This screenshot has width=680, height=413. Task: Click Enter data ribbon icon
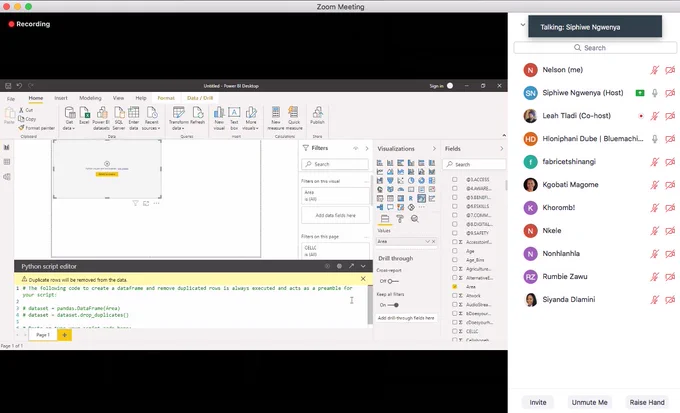134,118
